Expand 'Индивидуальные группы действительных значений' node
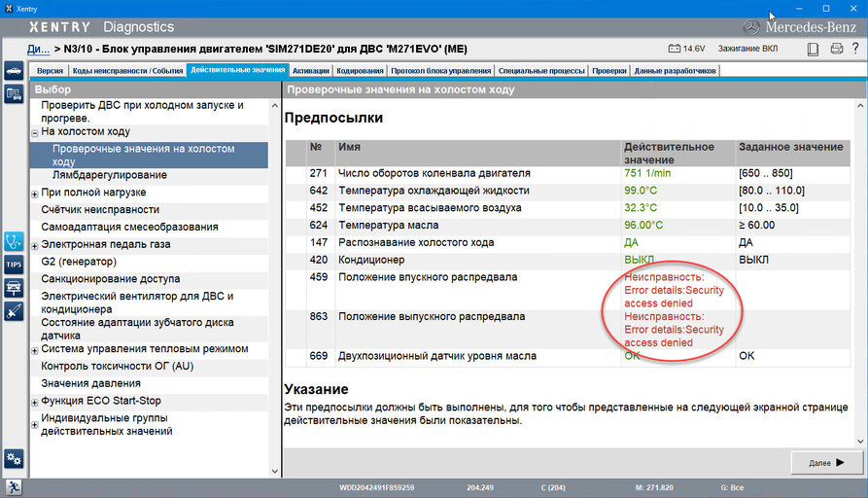Screen dimensions: 868x498 [34, 425]
